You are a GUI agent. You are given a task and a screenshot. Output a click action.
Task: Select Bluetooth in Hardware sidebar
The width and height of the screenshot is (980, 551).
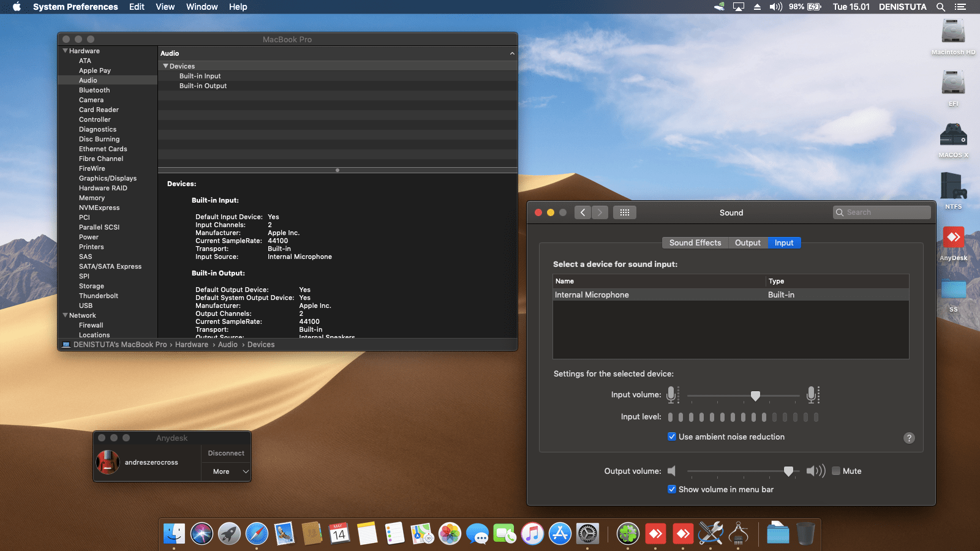click(94, 90)
